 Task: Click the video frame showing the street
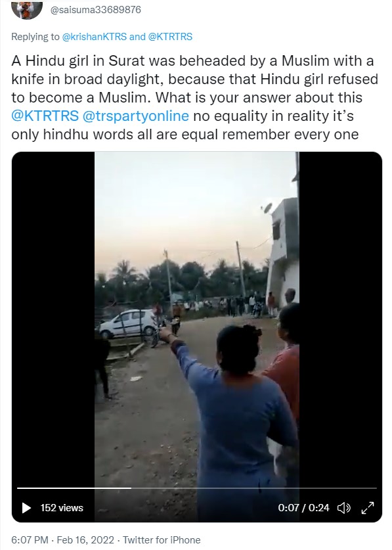coord(197,315)
